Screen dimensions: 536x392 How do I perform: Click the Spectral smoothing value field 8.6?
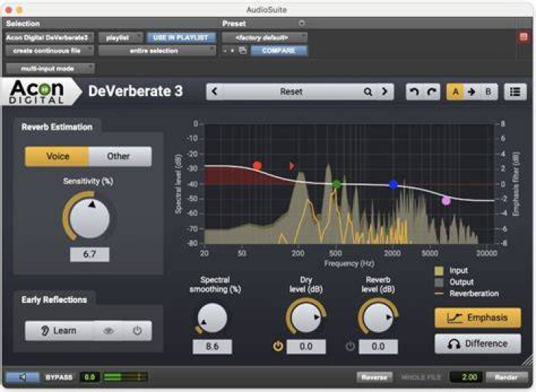(x=212, y=347)
